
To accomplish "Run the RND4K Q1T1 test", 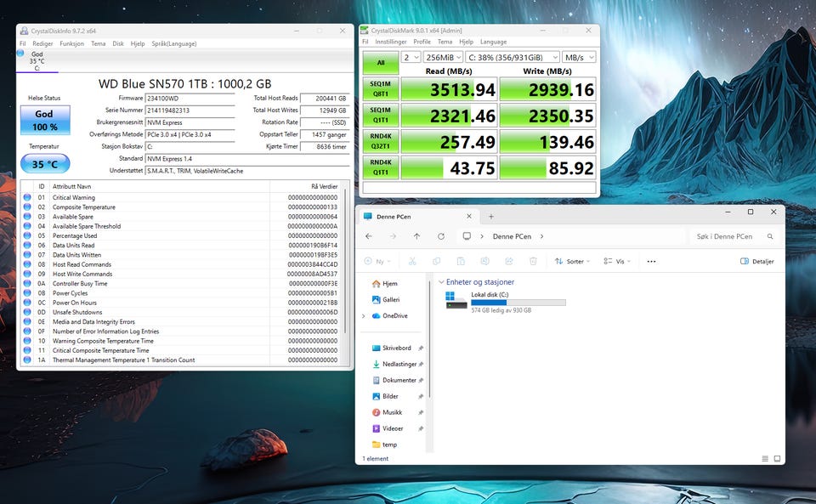I will pos(381,167).
